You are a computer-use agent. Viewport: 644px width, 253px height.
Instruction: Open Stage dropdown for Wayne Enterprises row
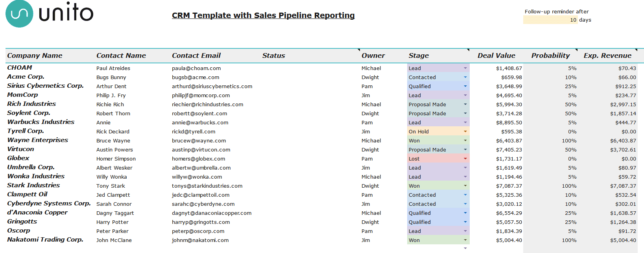click(x=465, y=140)
